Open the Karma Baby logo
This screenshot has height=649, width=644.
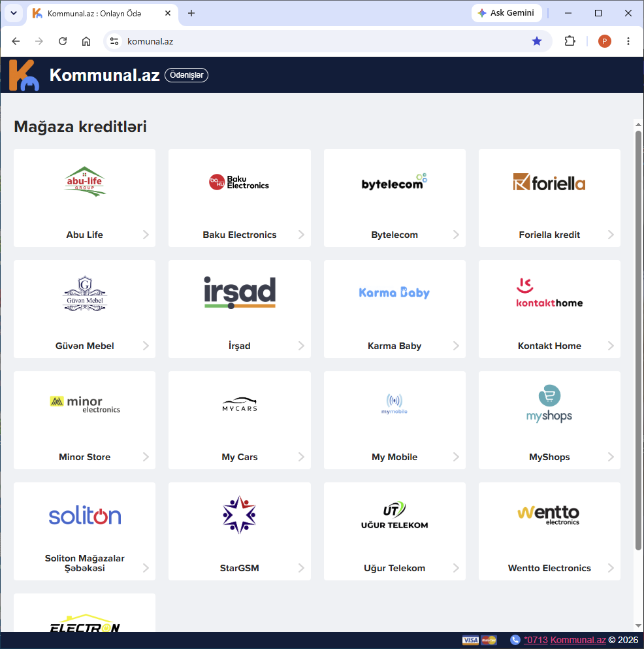point(394,293)
